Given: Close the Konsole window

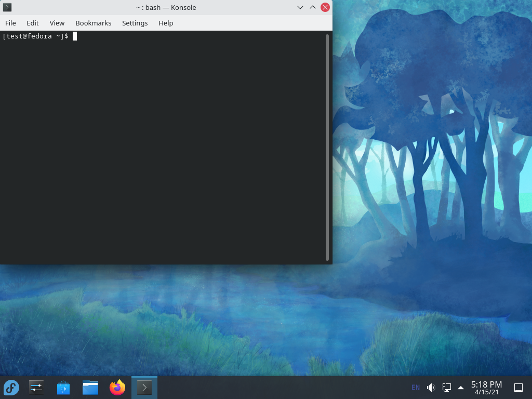Looking at the screenshot, I should click(x=325, y=7).
